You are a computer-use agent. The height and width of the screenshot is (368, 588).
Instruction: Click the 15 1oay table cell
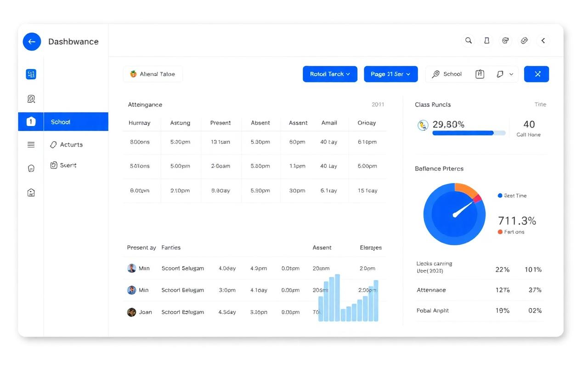367,190
